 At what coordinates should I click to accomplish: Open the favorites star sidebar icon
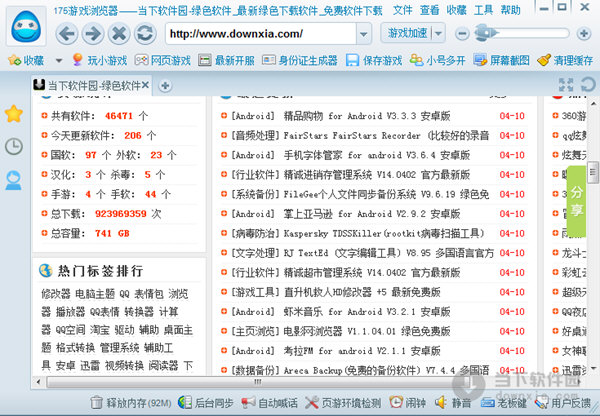tap(14, 114)
